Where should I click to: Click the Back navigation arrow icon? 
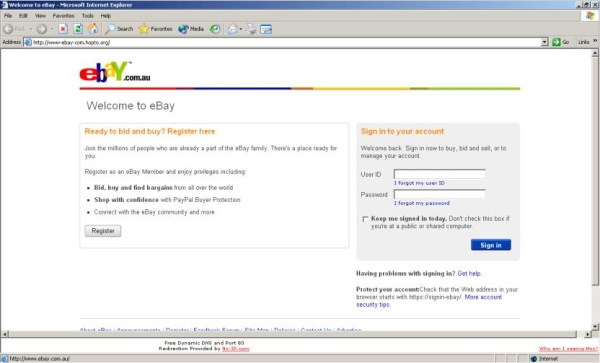point(8,29)
